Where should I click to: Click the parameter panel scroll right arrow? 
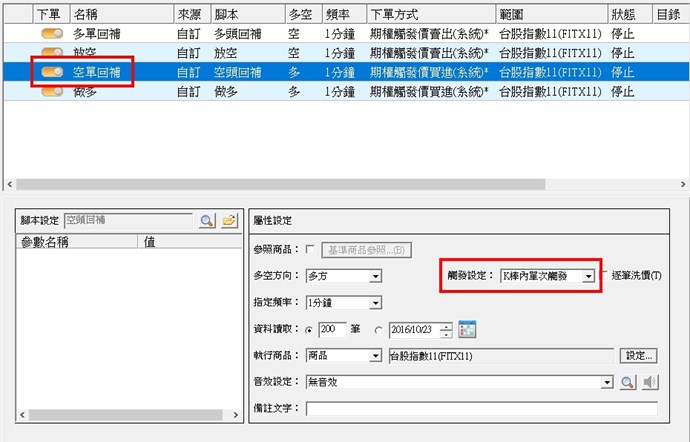click(x=236, y=415)
